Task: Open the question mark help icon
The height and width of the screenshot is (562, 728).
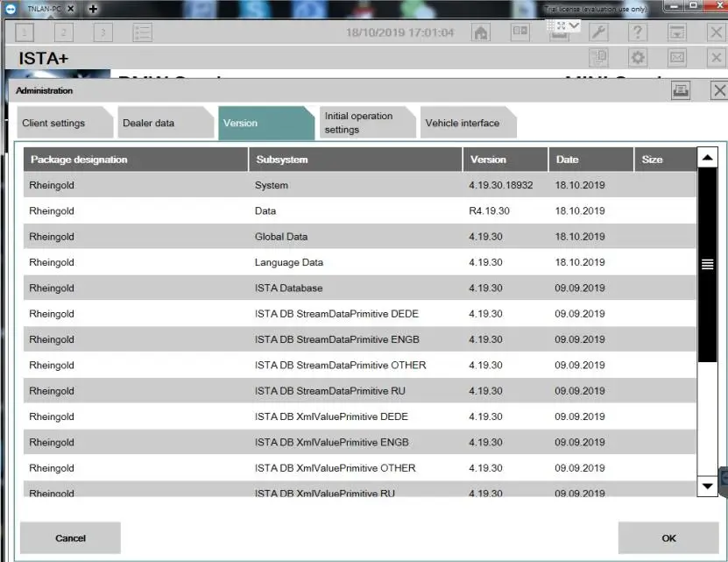Action: coord(638,32)
